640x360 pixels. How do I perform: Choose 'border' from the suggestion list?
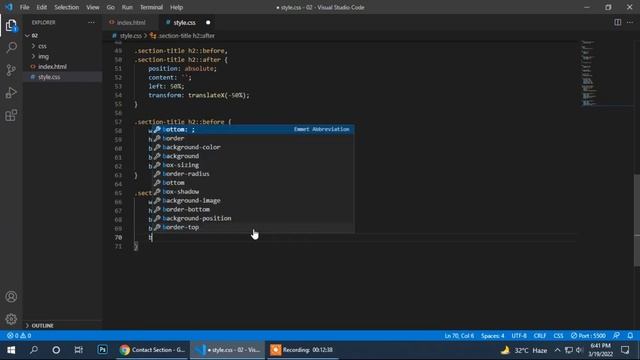click(x=253, y=138)
